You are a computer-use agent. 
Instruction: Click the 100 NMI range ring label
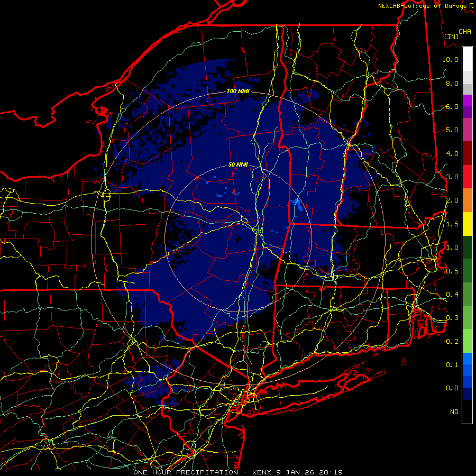238,91
